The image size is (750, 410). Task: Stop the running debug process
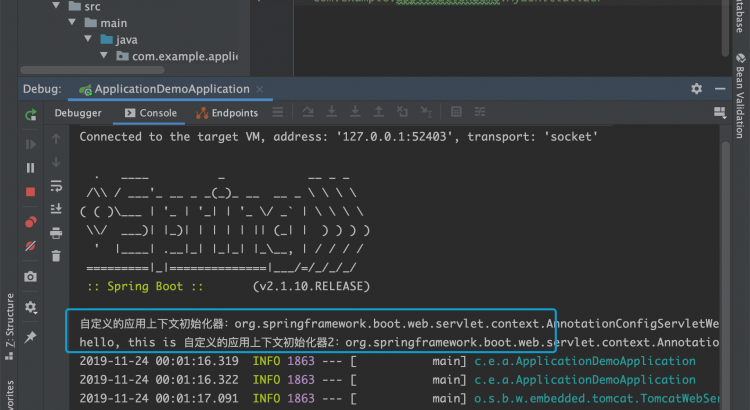31,191
